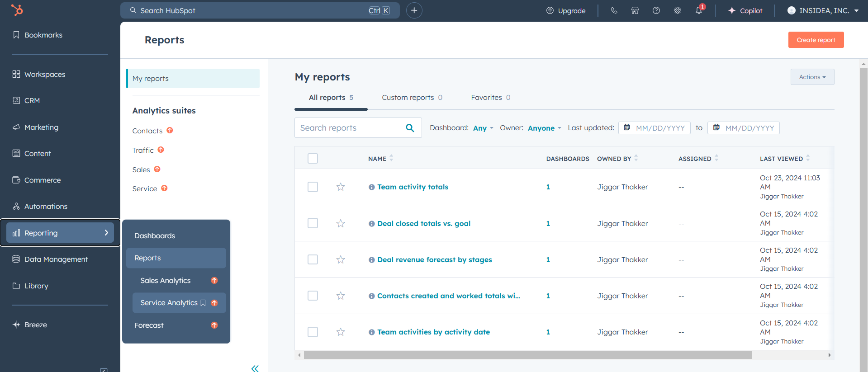This screenshot has height=372, width=868.
Task: Click Sales Analytics upgrade arrow icon
Action: tap(214, 280)
